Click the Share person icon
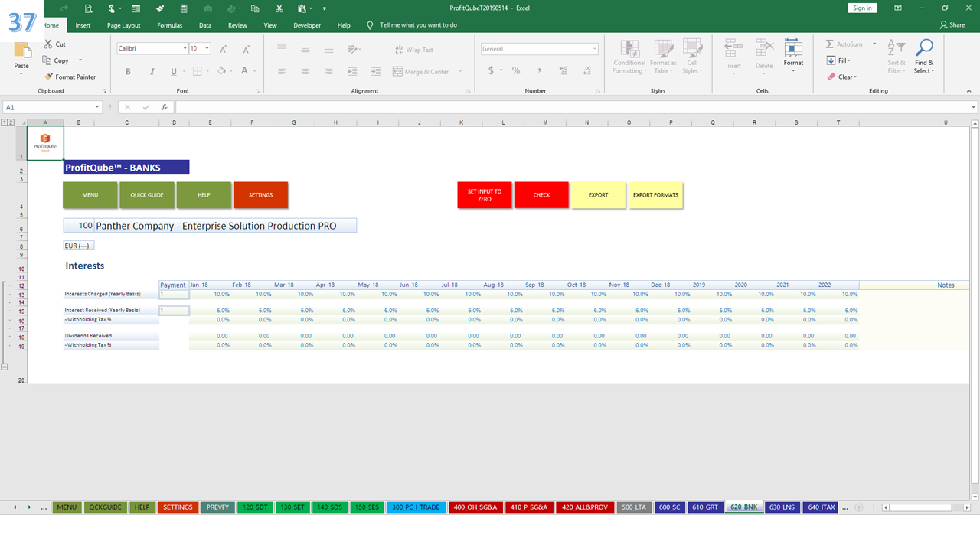Image resolution: width=980 pixels, height=551 pixels. click(943, 24)
